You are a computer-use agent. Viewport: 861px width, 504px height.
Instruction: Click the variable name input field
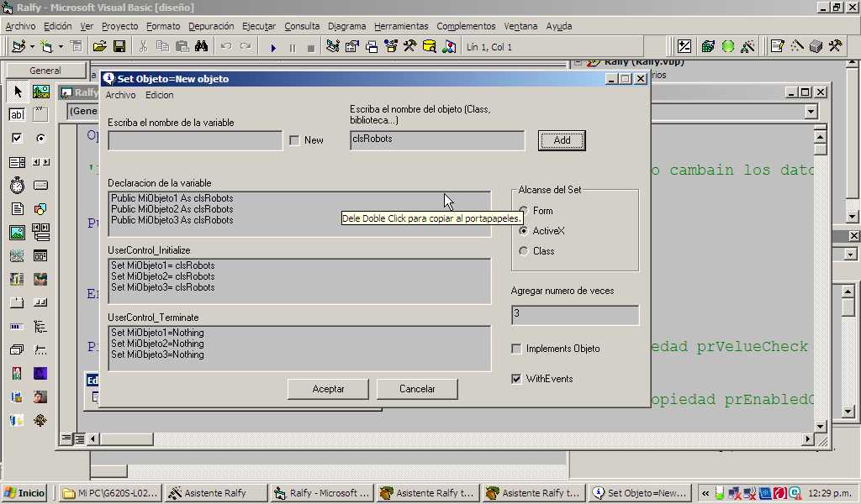(195, 140)
